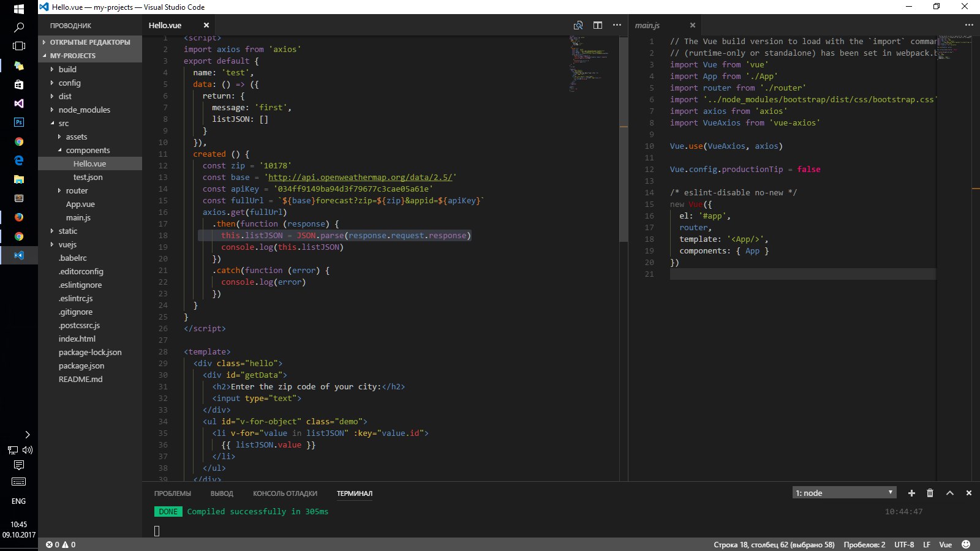Click the errors and warnings count in status bar

click(x=61, y=544)
